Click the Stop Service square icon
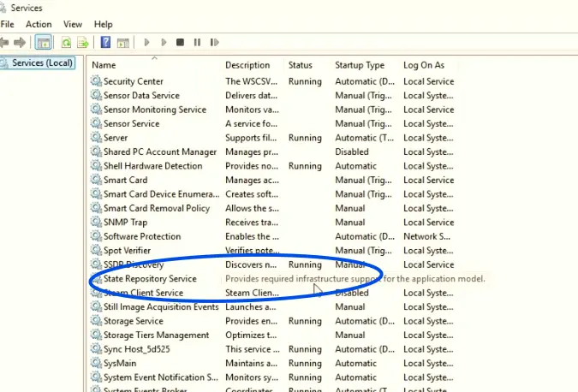Image resolution: width=578 pixels, height=392 pixels. point(180,43)
